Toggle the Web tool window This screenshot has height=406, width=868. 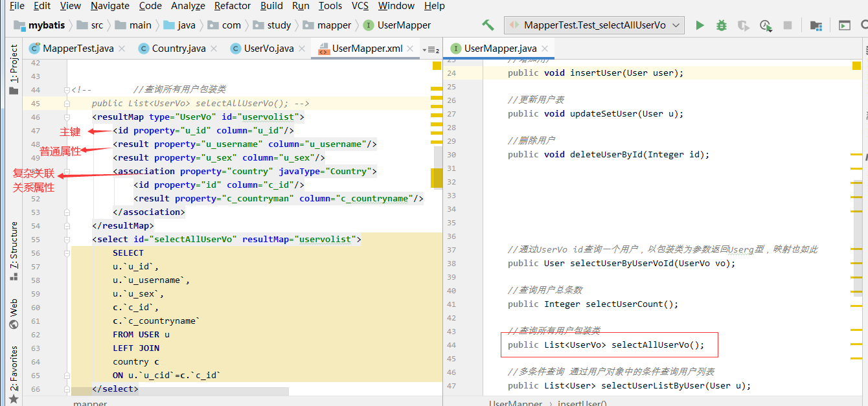[x=14, y=313]
